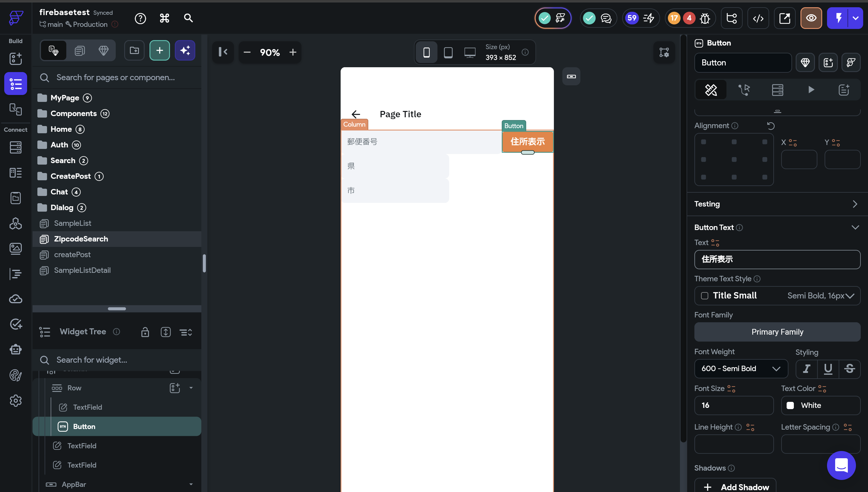Collapse the left panel arrow icon

pos(223,52)
